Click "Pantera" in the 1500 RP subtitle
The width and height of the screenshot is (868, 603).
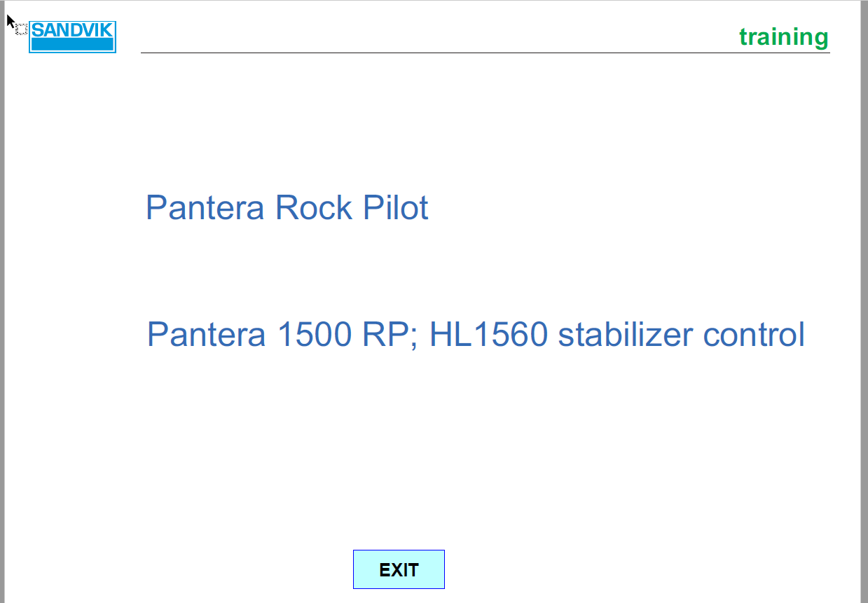207,335
